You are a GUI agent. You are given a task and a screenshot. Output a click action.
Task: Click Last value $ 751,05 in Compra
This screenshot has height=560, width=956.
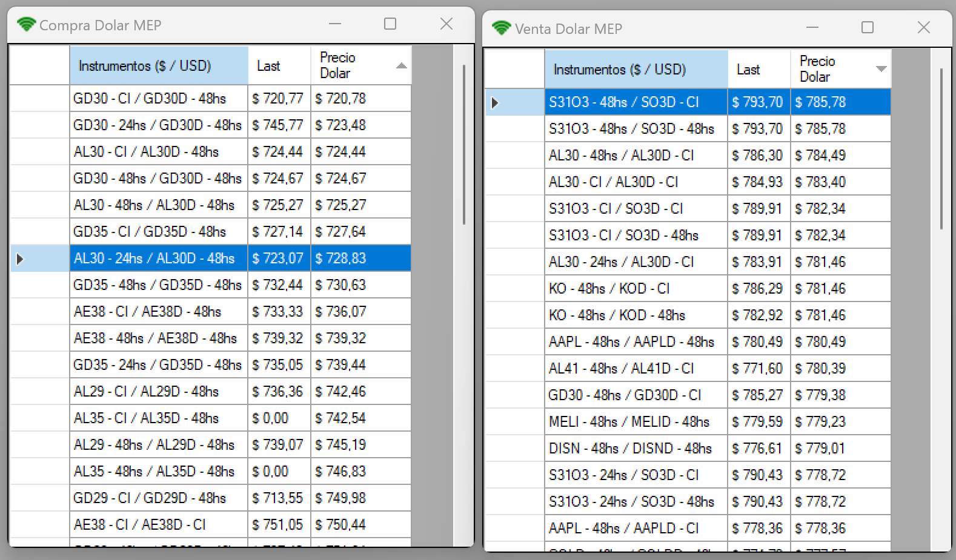(277, 524)
